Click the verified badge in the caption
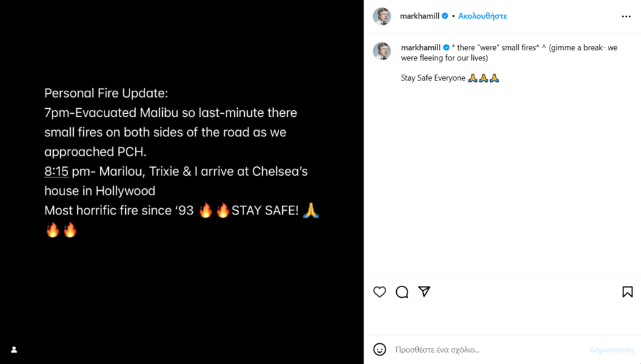 tap(446, 48)
